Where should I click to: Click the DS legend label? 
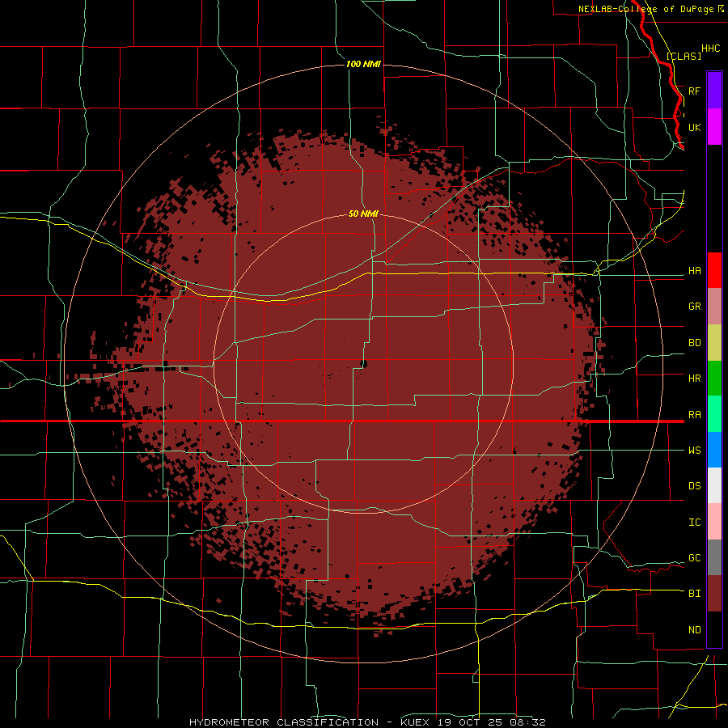click(x=694, y=486)
